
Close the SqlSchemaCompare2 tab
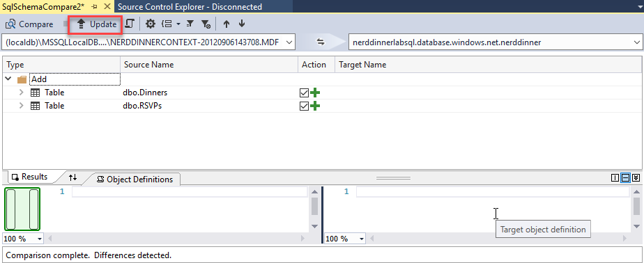click(x=107, y=6)
